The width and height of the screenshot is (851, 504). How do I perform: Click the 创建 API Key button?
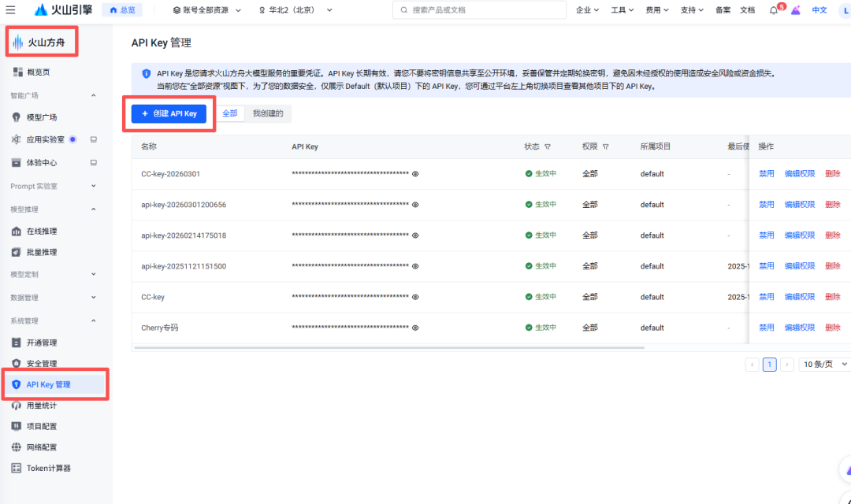pyautogui.click(x=169, y=114)
